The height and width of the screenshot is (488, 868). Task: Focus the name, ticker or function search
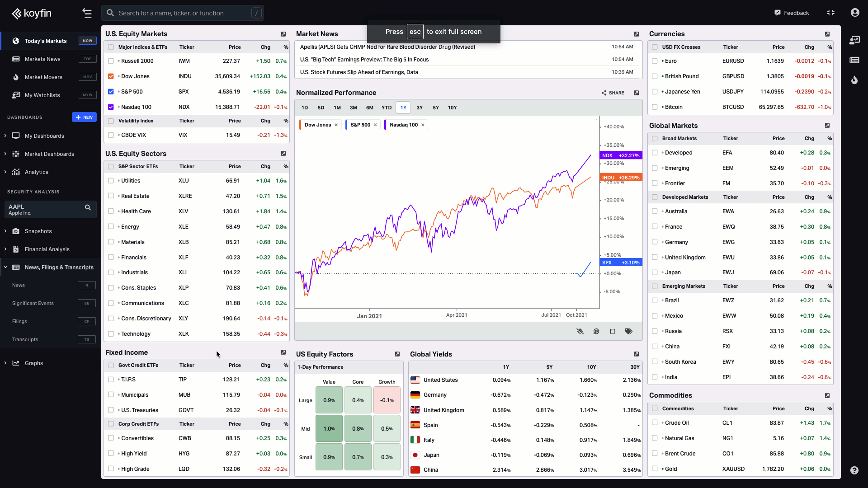(183, 13)
